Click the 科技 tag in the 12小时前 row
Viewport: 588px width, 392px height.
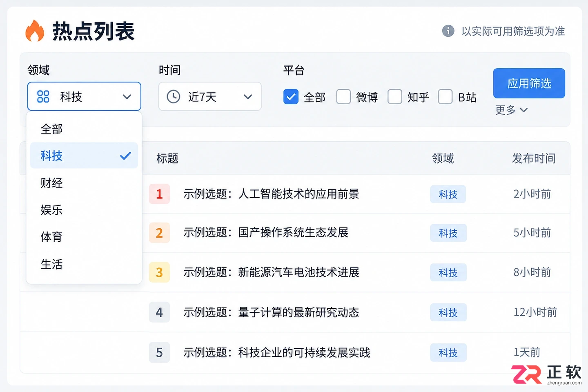[x=448, y=313]
